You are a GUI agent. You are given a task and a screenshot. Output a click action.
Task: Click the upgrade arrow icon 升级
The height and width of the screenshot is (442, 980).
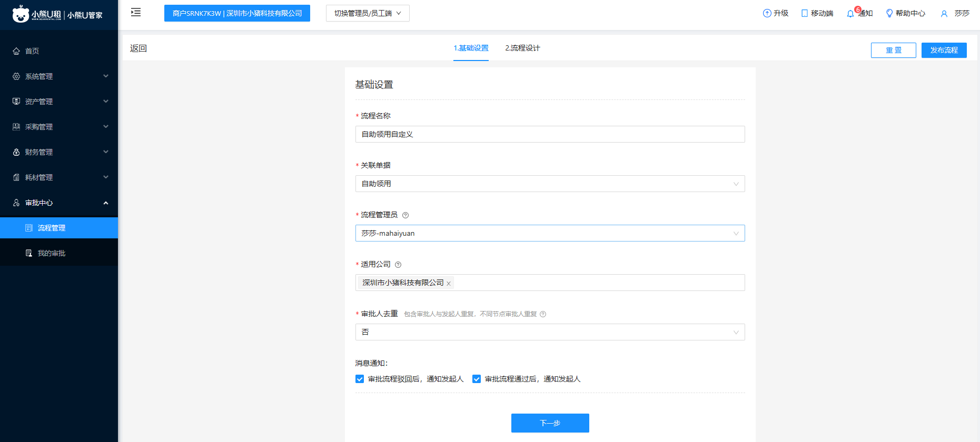pos(767,13)
